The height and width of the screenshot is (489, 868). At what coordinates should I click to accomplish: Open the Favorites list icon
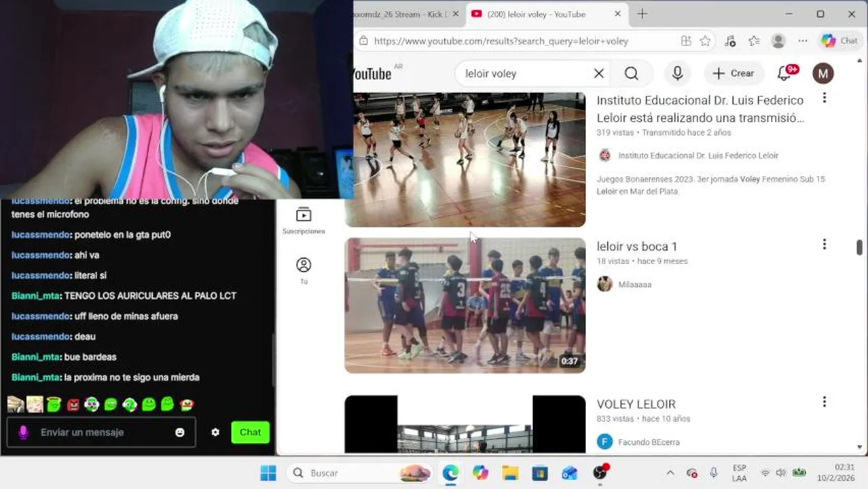(x=754, y=41)
